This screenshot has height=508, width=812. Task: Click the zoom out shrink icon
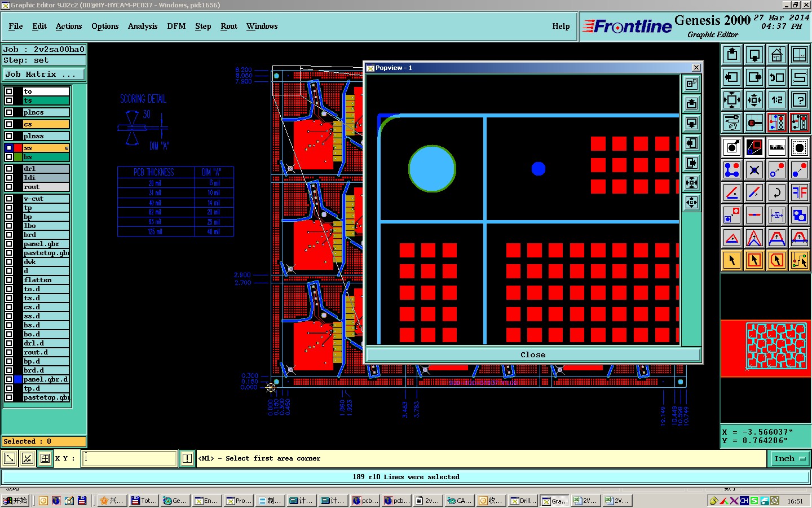point(754,100)
